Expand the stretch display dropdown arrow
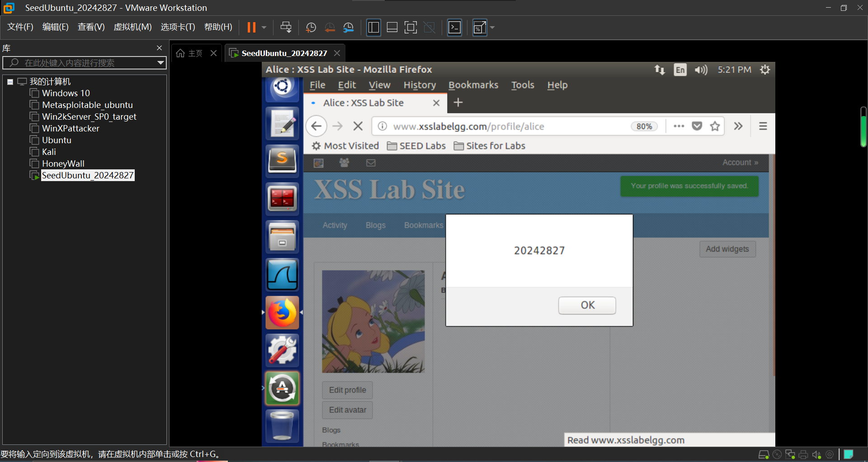The image size is (868, 462). (x=492, y=28)
